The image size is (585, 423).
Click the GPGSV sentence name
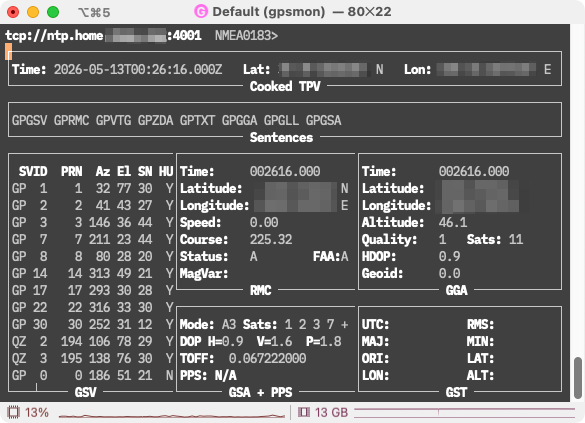tap(29, 120)
